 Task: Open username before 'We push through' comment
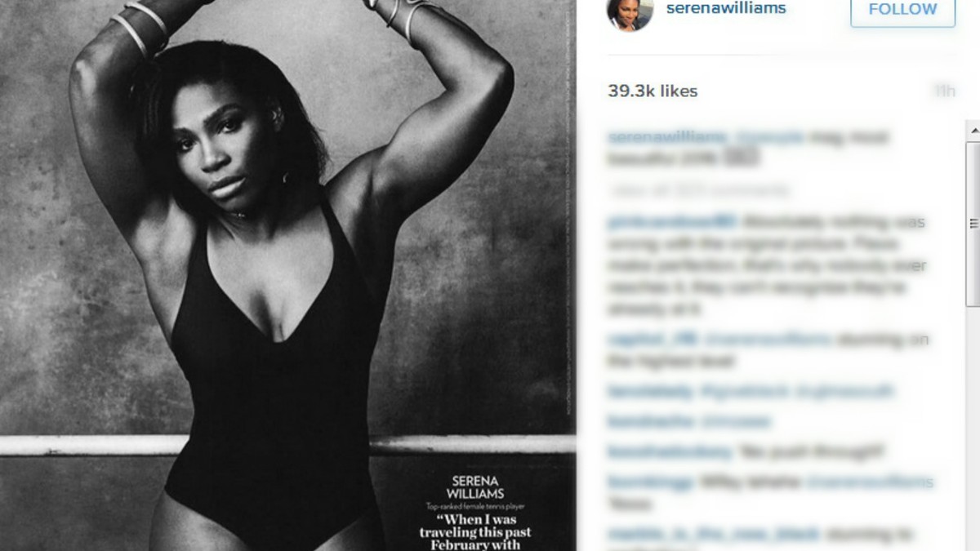[x=670, y=451]
